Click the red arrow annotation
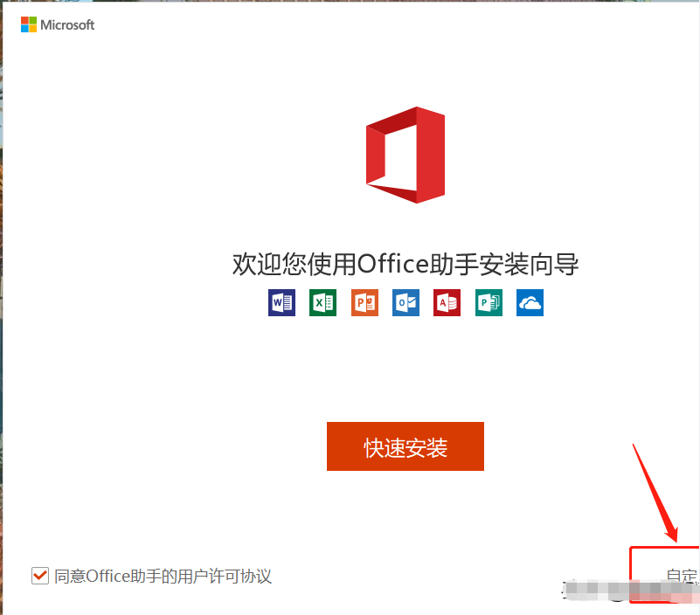 (654, 492)
